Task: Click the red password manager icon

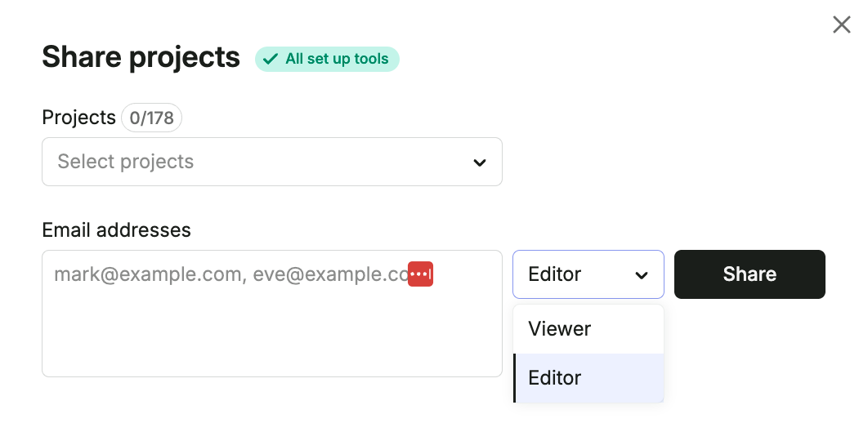Action: 420,274
